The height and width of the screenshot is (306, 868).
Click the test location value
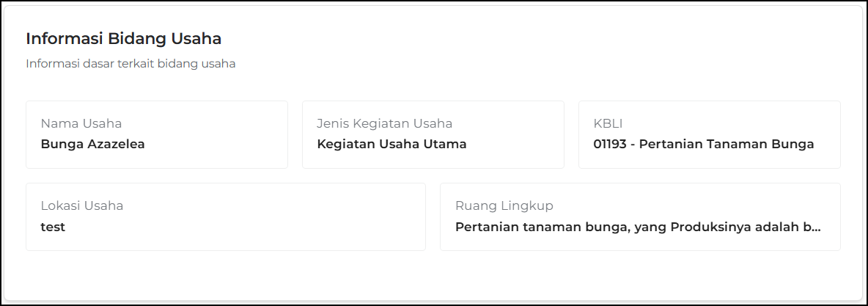click(53, 227)
